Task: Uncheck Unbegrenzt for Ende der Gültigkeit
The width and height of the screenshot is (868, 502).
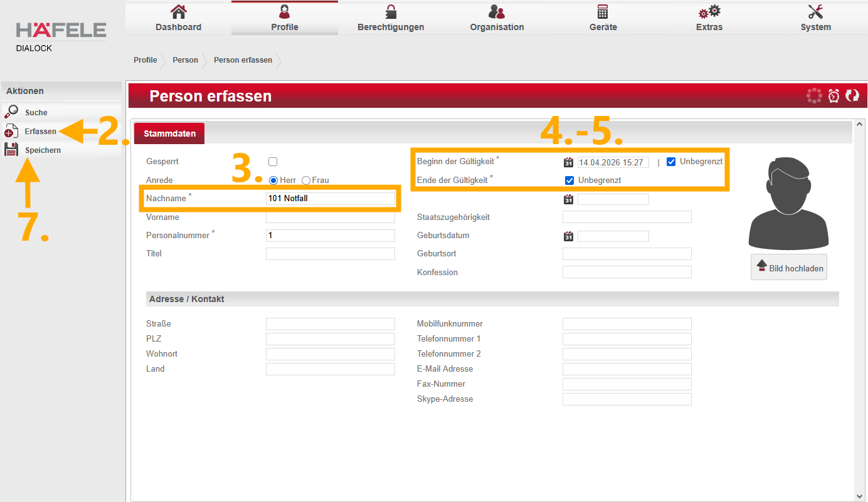Action: 569,180
